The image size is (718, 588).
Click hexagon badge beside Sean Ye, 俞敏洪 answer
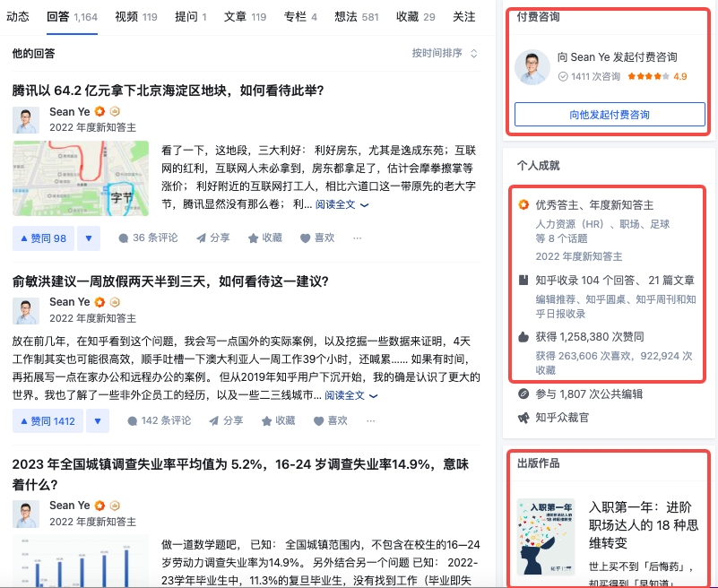(x=115, y=302)
